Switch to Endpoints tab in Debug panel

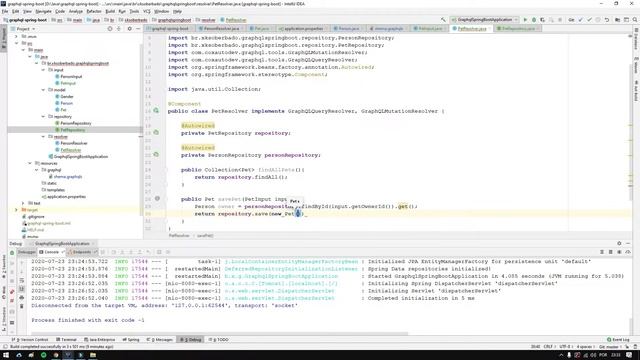(x=81, y=252)
